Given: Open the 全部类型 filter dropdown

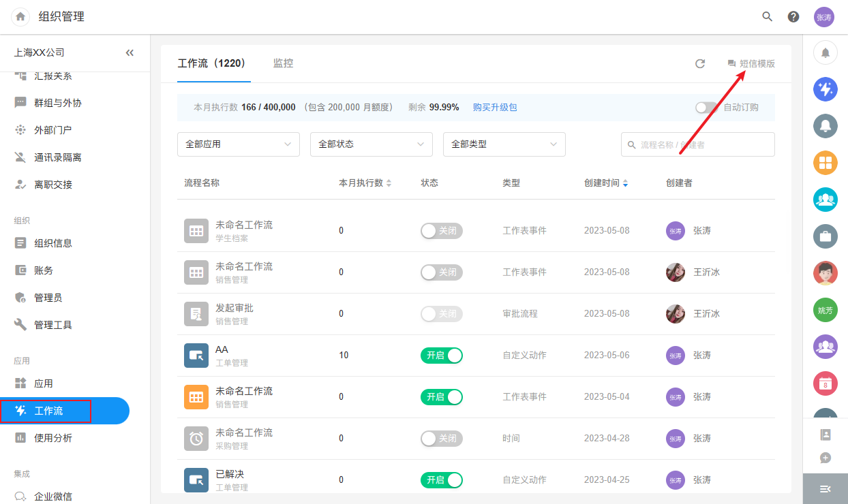Looking at the screenshot, I should point(504,144).
